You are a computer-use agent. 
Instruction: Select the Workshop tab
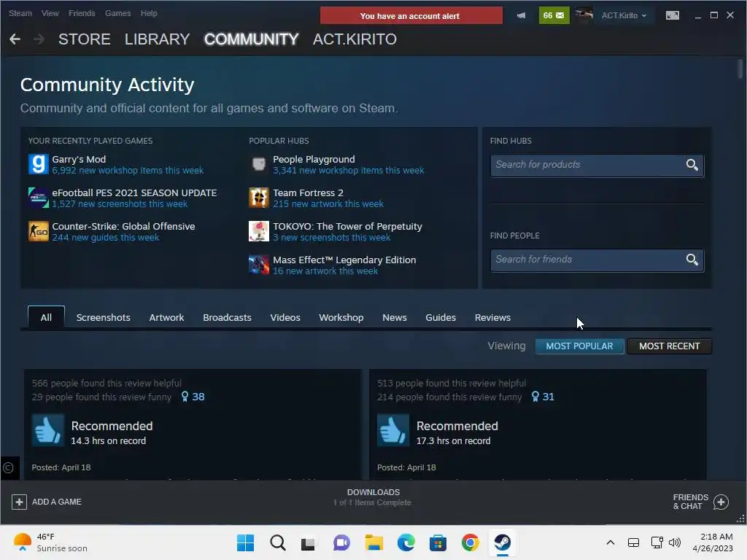coord(341,317)
